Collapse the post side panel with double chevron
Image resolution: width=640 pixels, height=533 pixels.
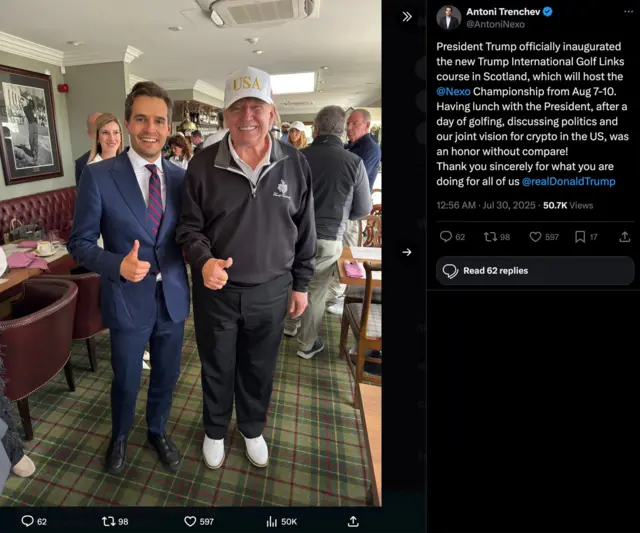[407, 17]
